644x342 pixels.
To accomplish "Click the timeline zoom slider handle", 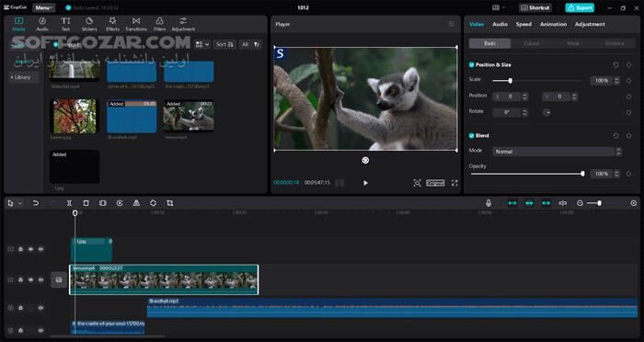I will [599, 203].
